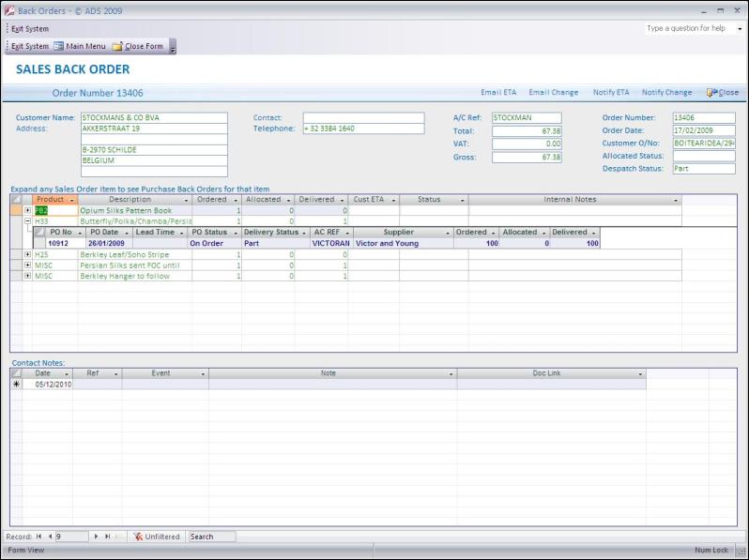Go to previous record arrow
The width and height of the screenshot is (749, 560).
[x=50, y=537]
